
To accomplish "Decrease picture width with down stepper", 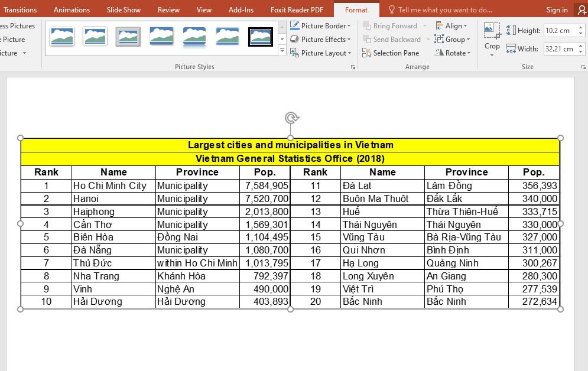I will point(581,52).
